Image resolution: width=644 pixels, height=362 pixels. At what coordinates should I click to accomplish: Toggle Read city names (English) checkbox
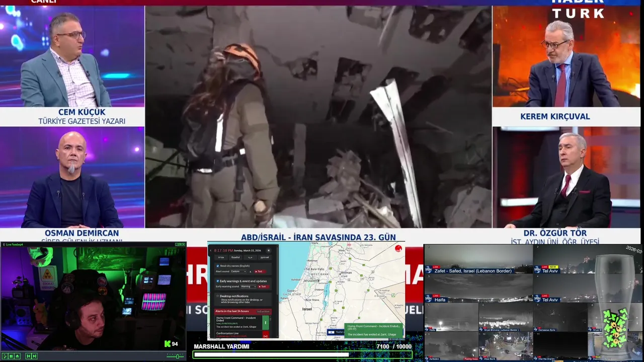218,266
